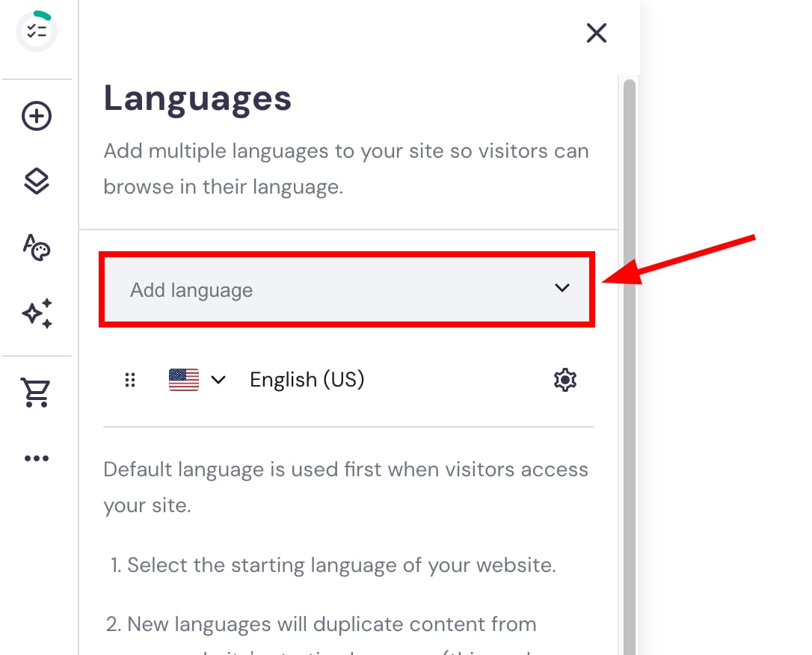Click the "Add multiple languages to your site" description
Screen dimensions: 812x655
pyautogui.click(x=346, y=169)
